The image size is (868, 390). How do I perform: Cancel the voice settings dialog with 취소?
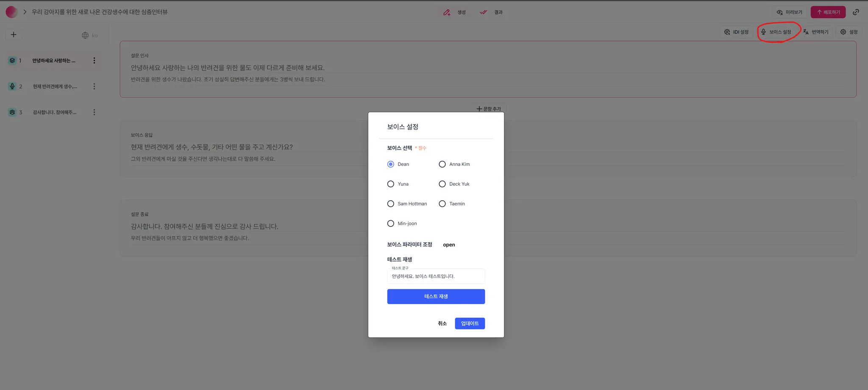pos(442,324)
